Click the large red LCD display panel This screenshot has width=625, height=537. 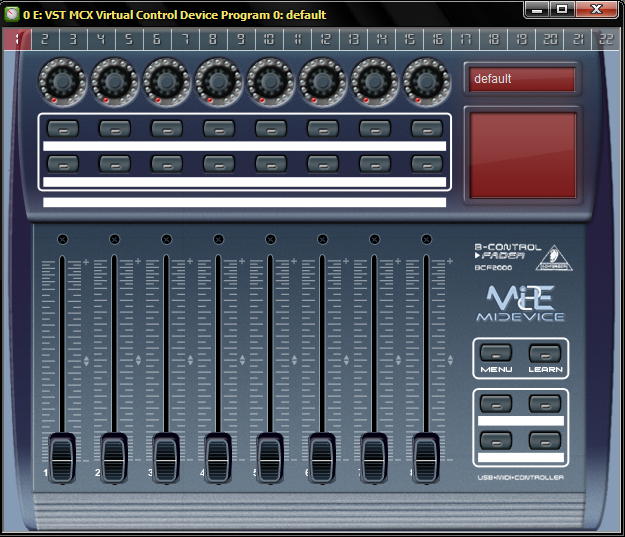[x=523, y=155]
